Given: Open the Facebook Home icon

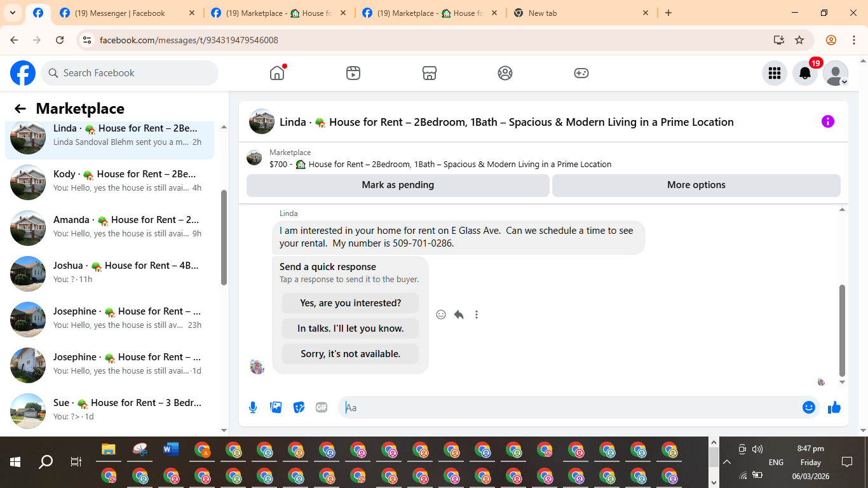Looking at the screenshot, I should point(277,73).
